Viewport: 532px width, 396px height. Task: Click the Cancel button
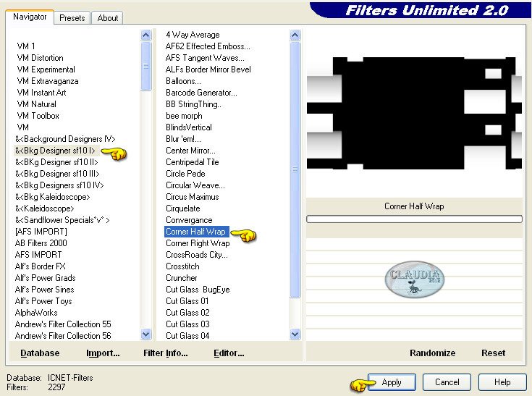pos(447,382)
